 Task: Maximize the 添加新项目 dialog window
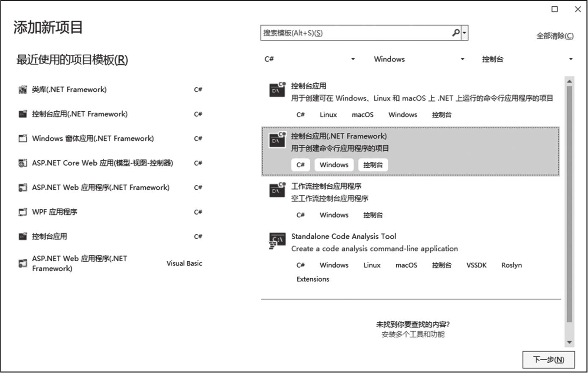[555, 9]
